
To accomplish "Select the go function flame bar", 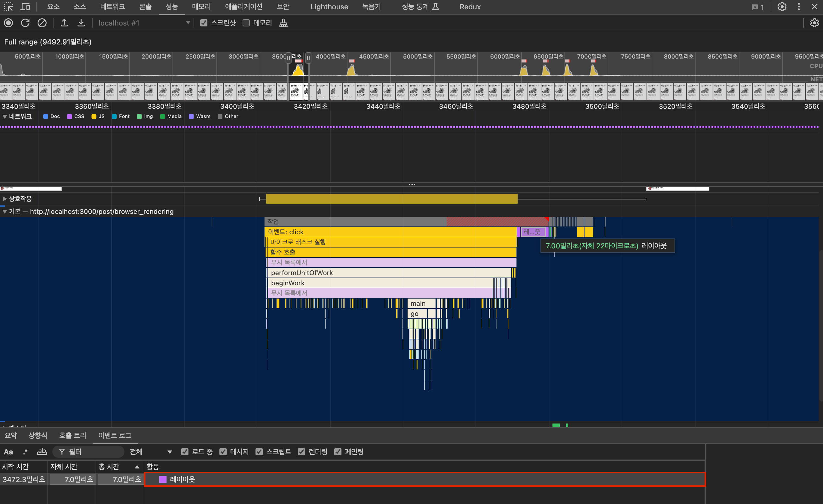I will point(417,314).
